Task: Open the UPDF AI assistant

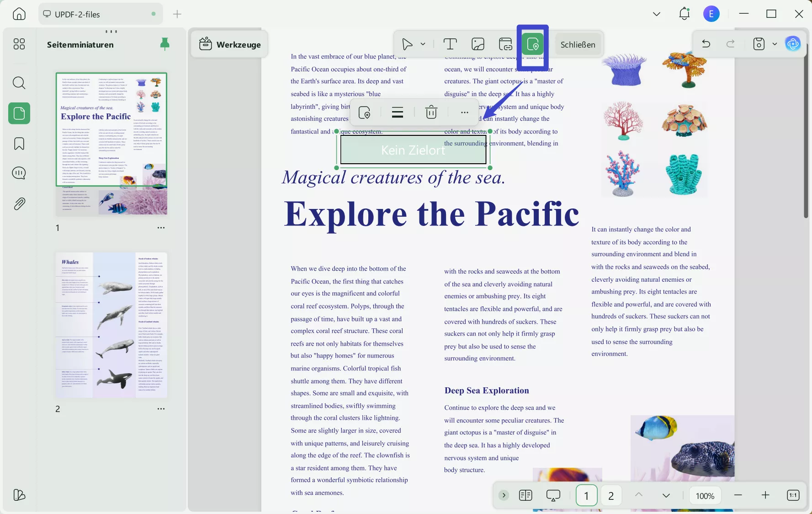Action: pos(793,44)
